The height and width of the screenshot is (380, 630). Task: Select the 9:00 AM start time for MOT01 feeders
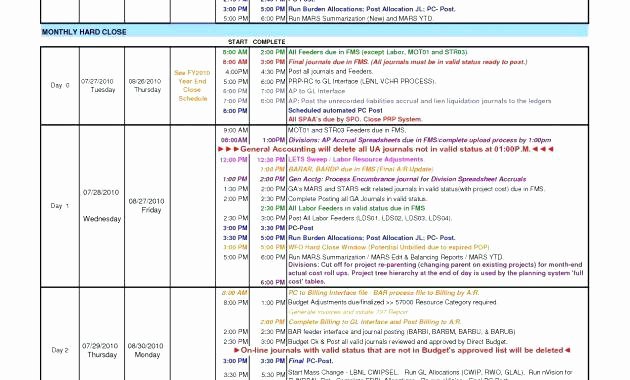click(236, 130)
